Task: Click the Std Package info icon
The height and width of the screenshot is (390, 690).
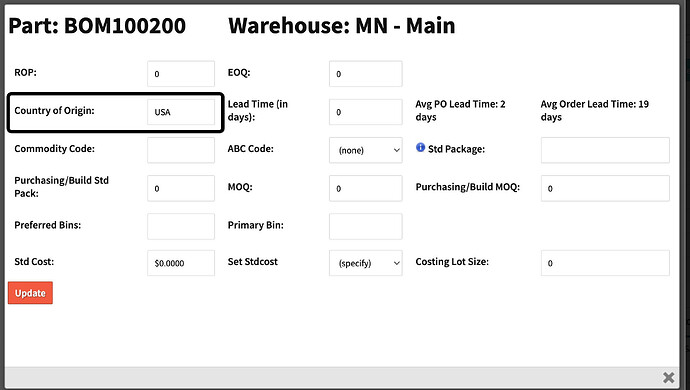Action: point(420,147)
